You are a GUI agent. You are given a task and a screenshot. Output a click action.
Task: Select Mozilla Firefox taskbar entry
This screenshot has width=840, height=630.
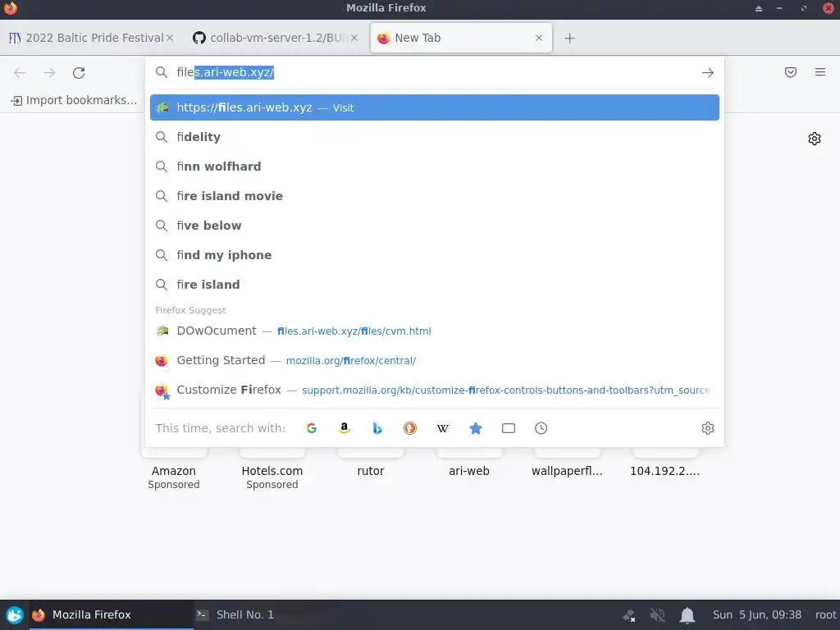111,614
